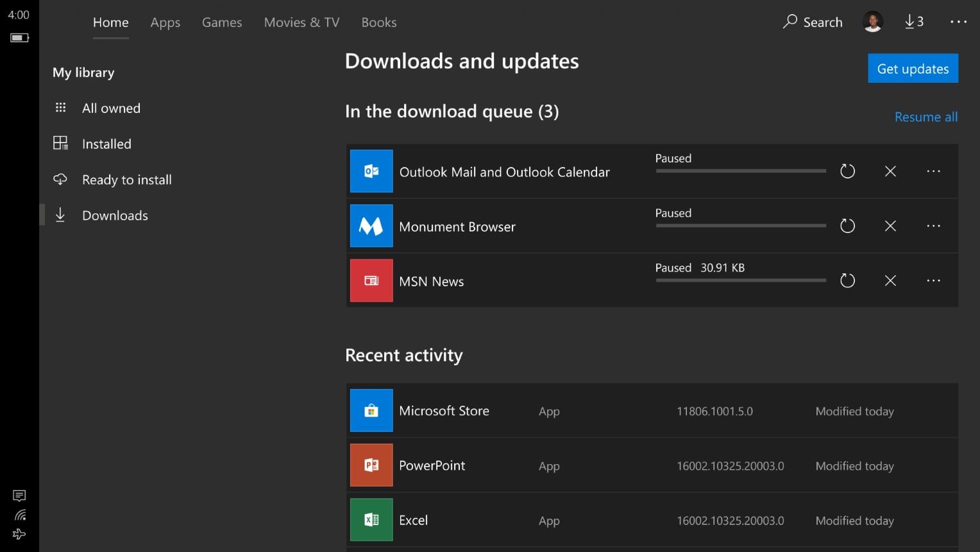Open the notifications icon in system bar

(19, 496)
